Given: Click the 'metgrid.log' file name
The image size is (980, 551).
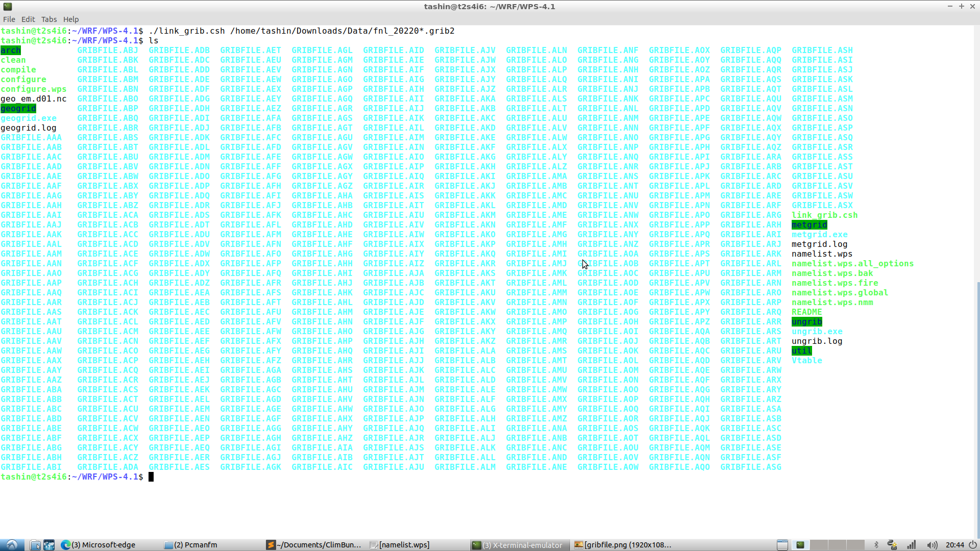Looking at the screenshot, I should pyautogui.click(x=820, y=244).
